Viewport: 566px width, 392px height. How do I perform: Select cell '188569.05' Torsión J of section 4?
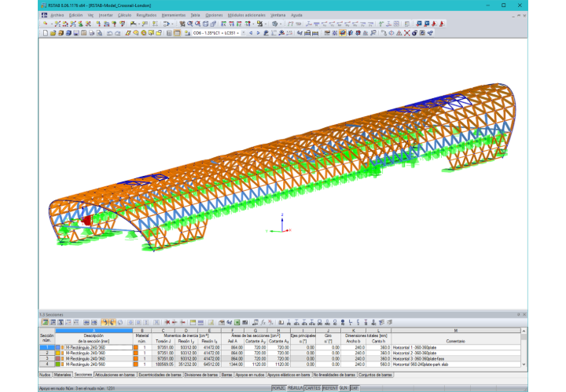click(x=164, y=365)
